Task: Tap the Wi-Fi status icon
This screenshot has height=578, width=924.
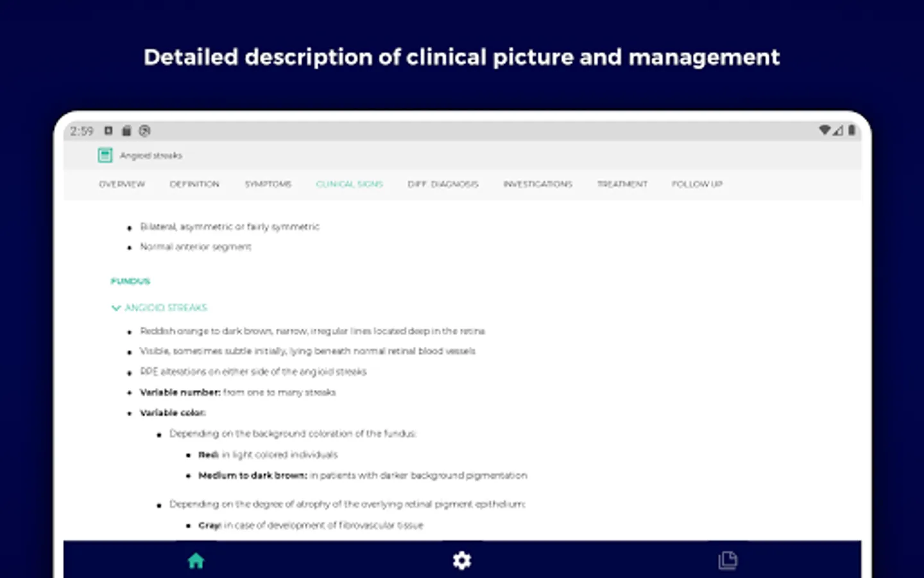Action: click(825, 130)
